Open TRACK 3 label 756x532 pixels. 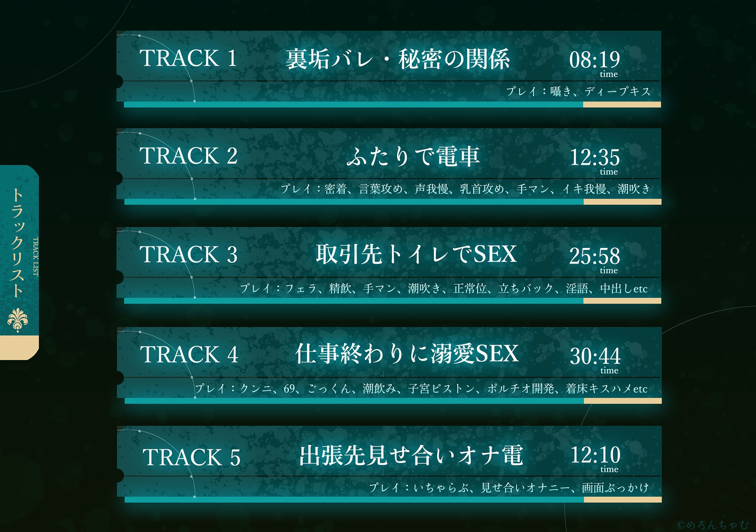(x=188, y=254)
